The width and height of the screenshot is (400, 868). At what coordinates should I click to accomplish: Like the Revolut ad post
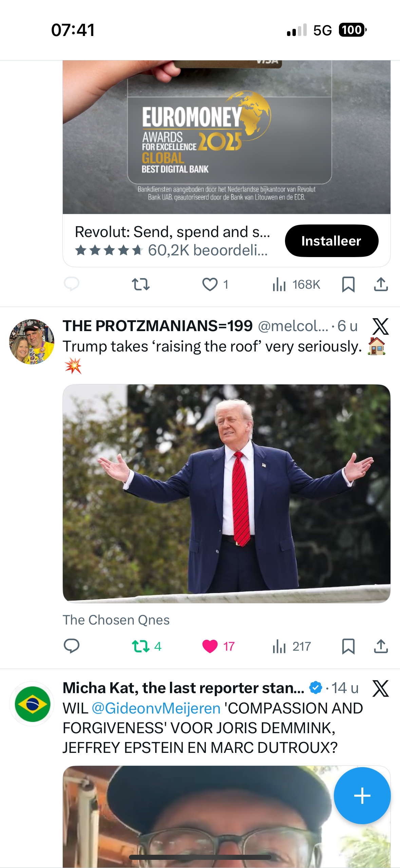click(x=210, y=284)
